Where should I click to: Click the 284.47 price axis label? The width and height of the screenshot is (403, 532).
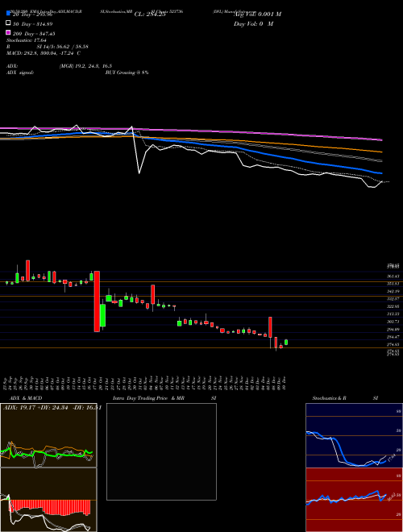pyautogui.click(x=393, y=337)
